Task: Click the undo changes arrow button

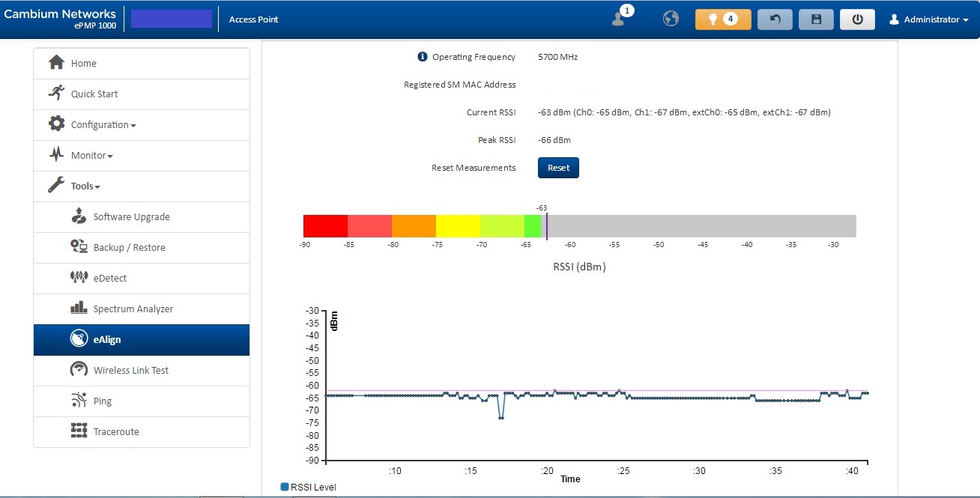Action: [775, 19]
